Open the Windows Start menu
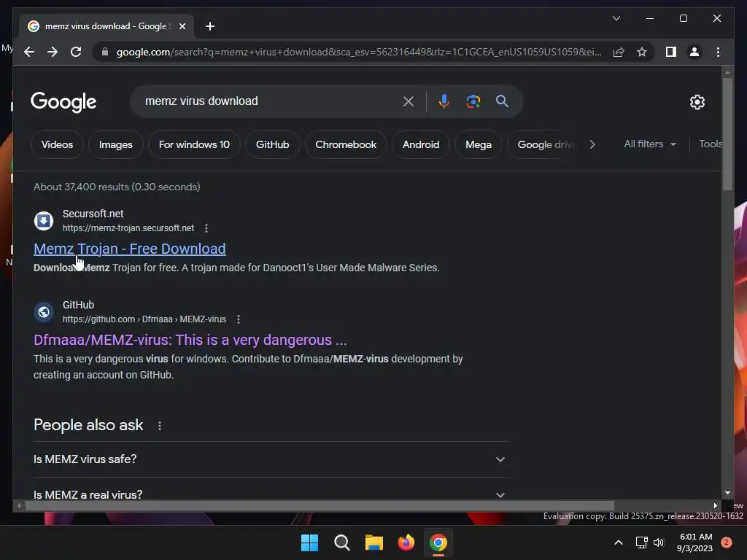This screenshot has height=560, width=747. (309, 542)
